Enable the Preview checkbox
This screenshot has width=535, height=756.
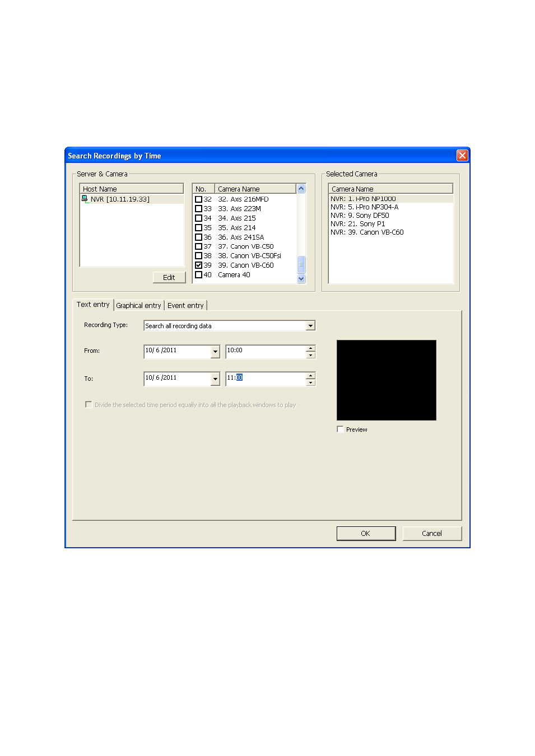[x=340, y=430]
